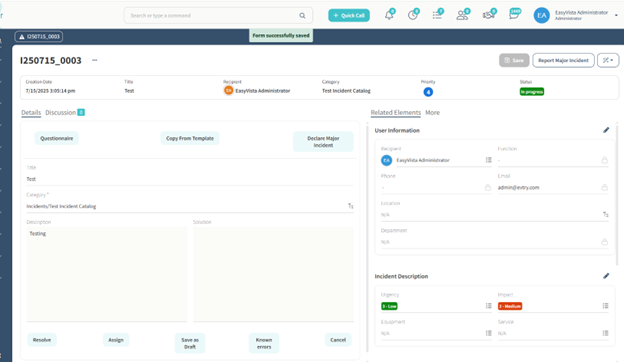Screen dimensions: 624x362
Task: Click the EA user avatar in header
Action: click(542, 16)
